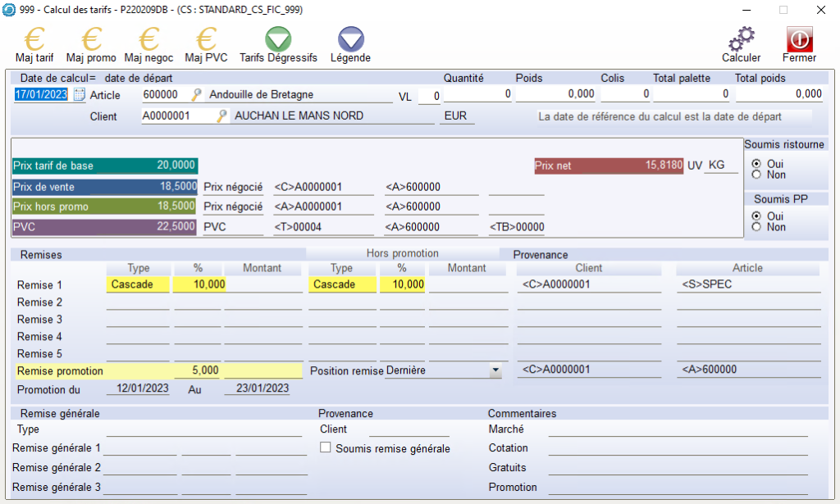
Task: Click the Remise 1 Type Cascade field
Action: [138, 284]
